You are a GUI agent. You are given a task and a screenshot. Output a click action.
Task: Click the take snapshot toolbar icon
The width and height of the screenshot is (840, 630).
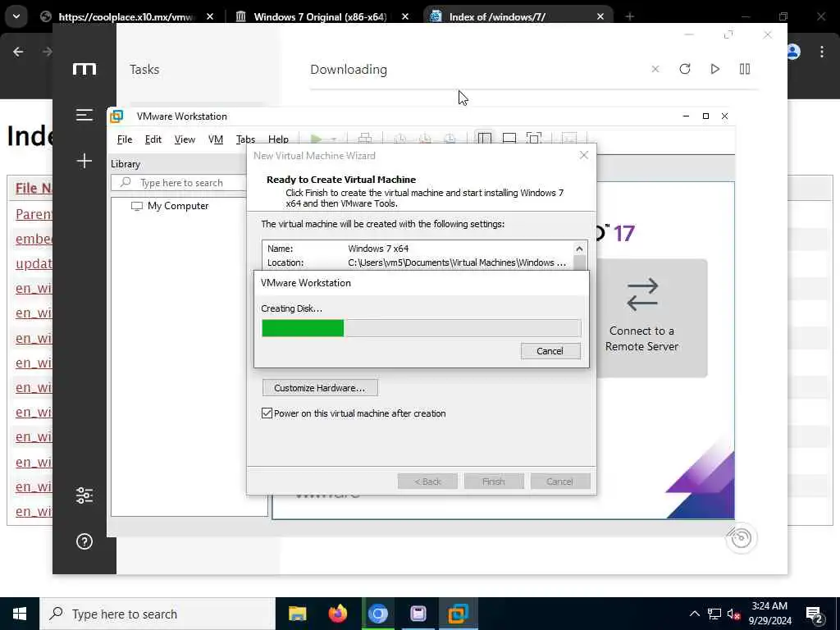(399, 139)
